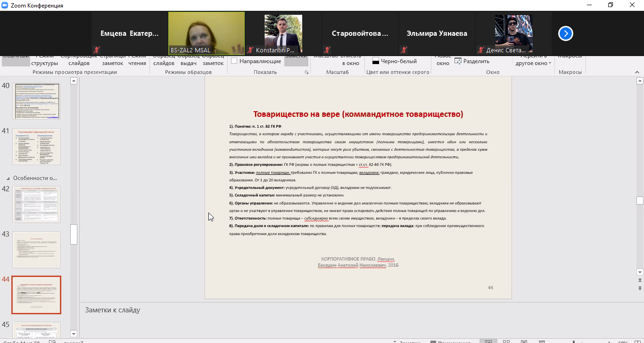The image size is (644, 343).
Task: Open the Перейти в другое окно dropdown
Action: 534,60
